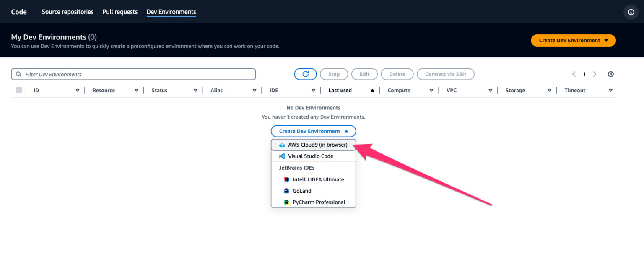The height and width of the screenshot is (254, 644).
Task: Click the Alias column header label
Action: click(x=217, y=91)
